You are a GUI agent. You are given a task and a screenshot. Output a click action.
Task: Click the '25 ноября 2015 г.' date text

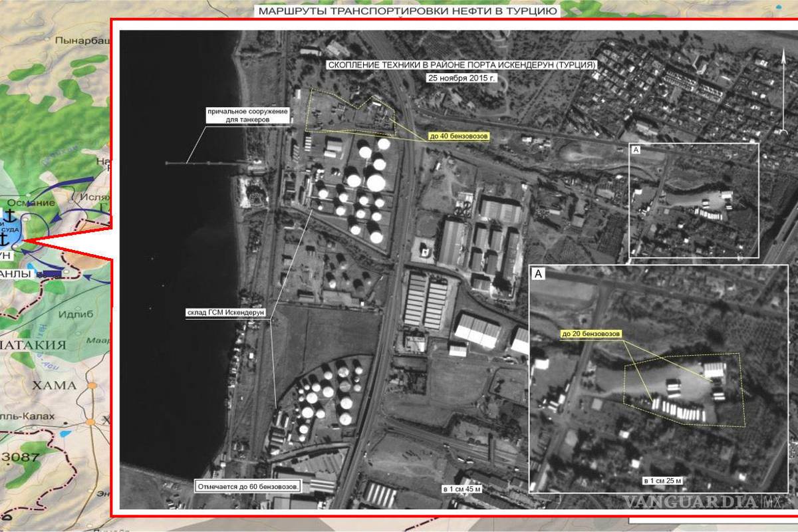462,78
